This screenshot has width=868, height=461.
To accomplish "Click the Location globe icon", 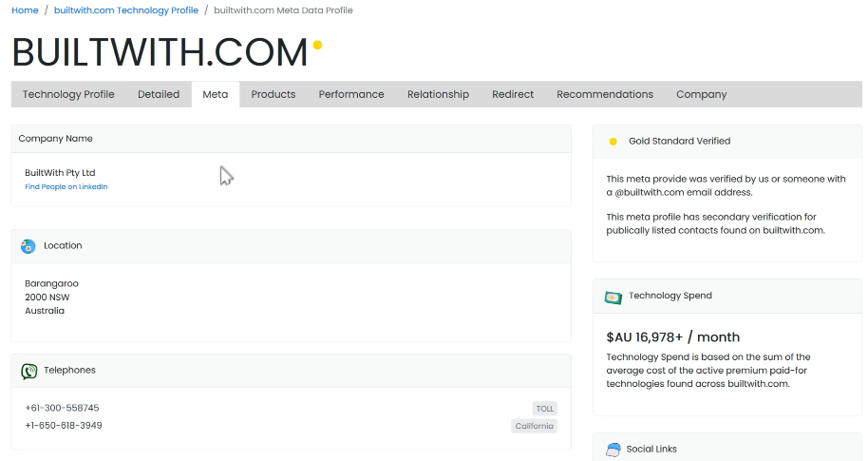I will tap(28, 246).
